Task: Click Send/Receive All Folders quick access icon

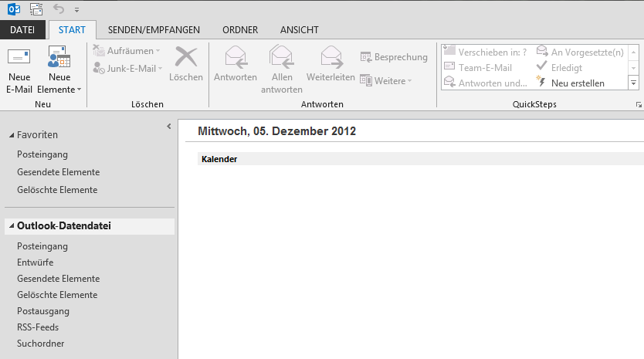Action: 36,9
